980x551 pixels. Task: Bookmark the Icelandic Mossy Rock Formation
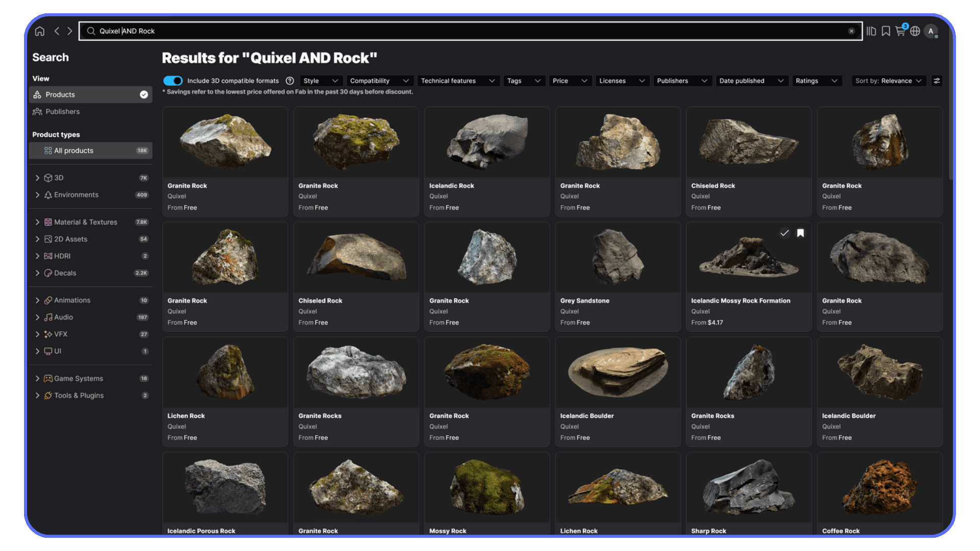[800, 233]
